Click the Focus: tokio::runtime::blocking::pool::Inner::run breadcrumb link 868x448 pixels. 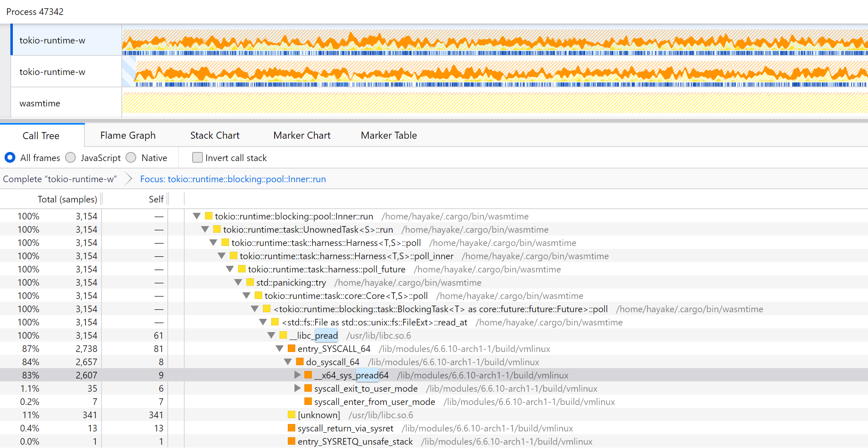pyautogui.click(x=233, y=179)
